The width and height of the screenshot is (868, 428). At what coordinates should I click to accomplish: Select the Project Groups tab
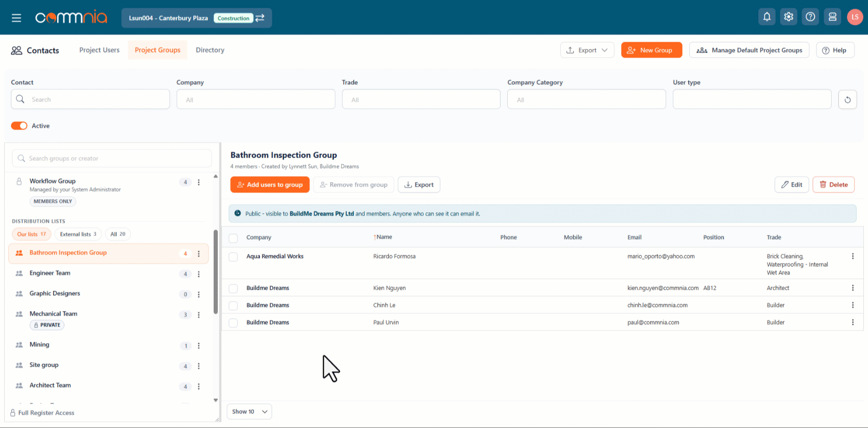pyautogui.click(x=157, y=50)
